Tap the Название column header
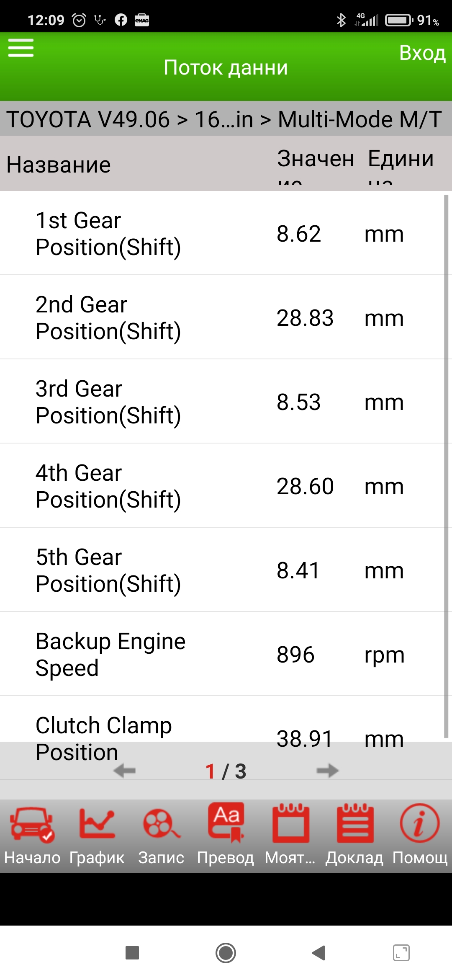The height and width of the screenshot is (980, 452). [x=59, y=165]
